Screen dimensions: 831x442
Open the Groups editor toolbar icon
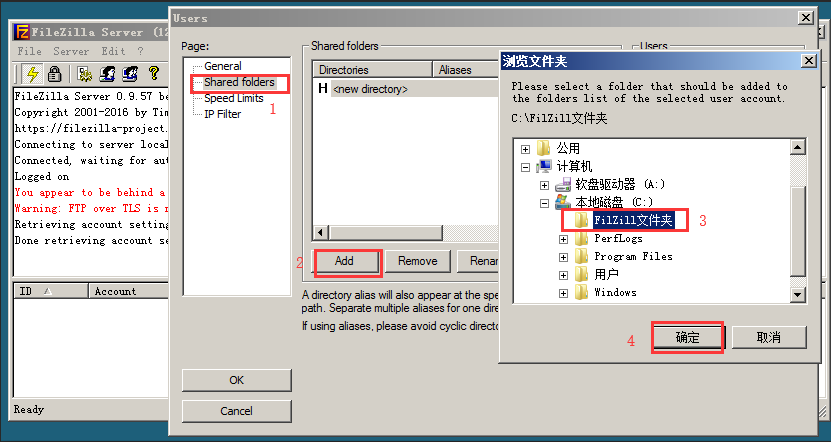(130, 74)
